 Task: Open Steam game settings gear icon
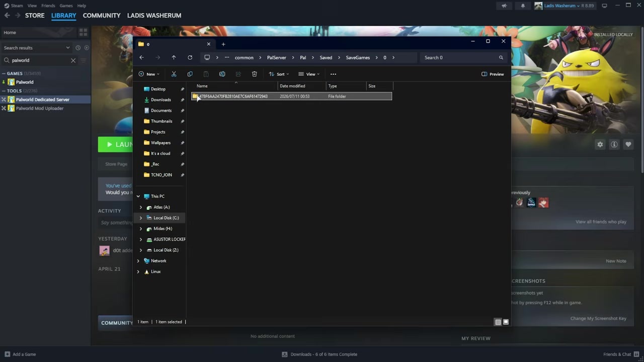(x=600, y=144)
